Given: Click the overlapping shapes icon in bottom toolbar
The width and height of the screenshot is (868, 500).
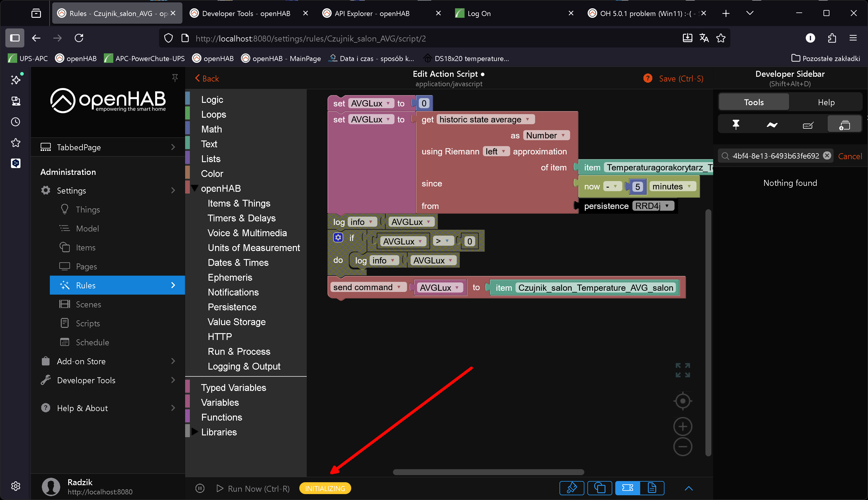Looking at the screenshot, I should click(x=600, y=488).
